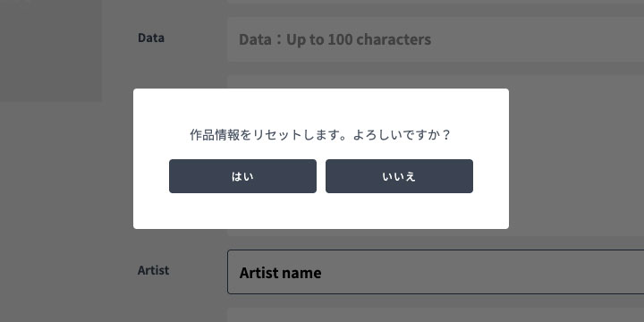Screen dimensions: 644x322
Task: Click the 'Up to 100 characters' placeholder text
Action: point(359,39)
